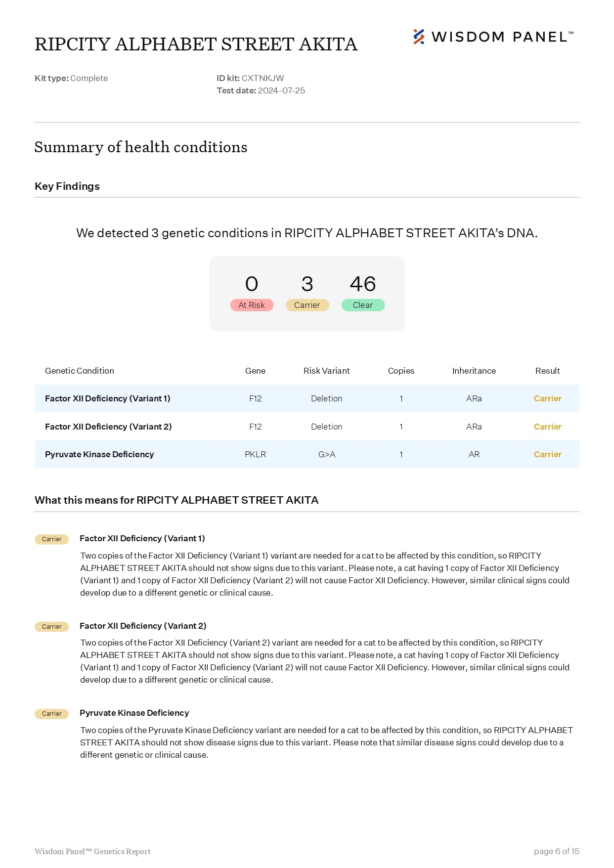Click the Wisdom Panel brand name text
614x868 pixels.
502,37
